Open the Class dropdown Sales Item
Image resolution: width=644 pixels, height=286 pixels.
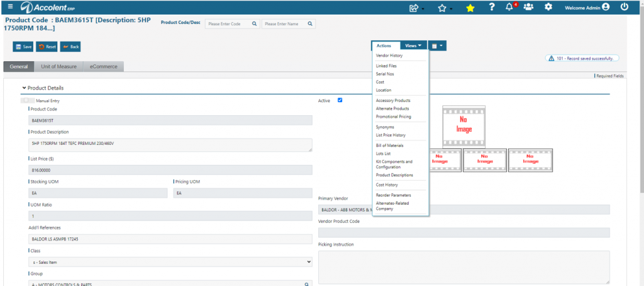click(170, 261)
